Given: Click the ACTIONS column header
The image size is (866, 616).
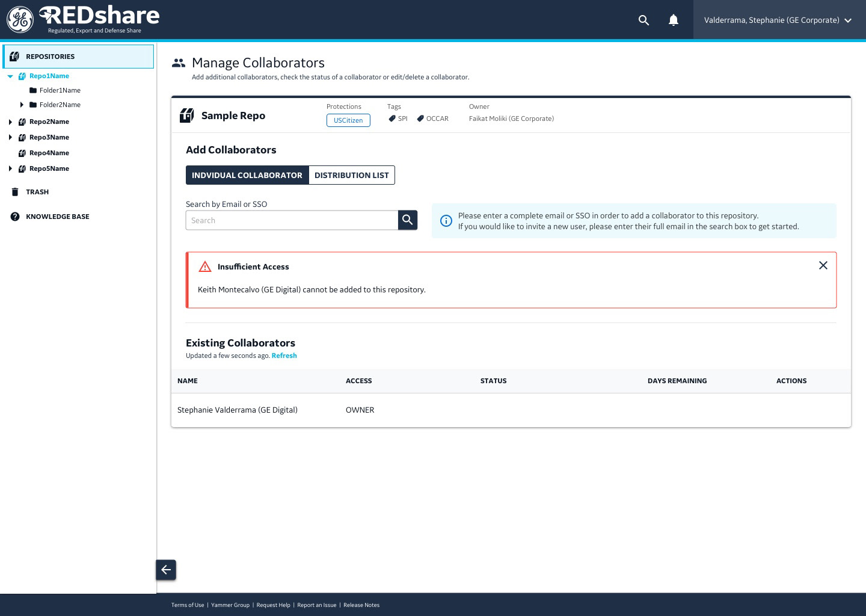Looking at the screenshot, I should 791,381.
